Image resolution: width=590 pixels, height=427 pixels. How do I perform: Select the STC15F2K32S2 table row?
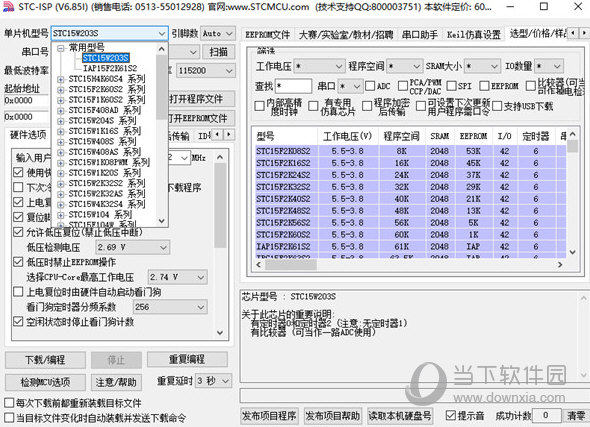coord(411,187)
